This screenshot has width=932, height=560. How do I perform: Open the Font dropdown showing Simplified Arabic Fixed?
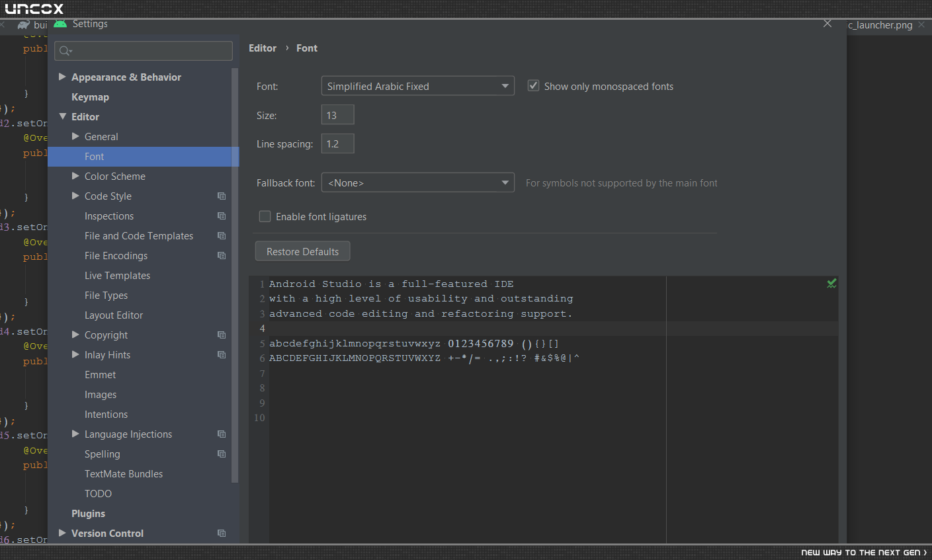click(418, 86)
